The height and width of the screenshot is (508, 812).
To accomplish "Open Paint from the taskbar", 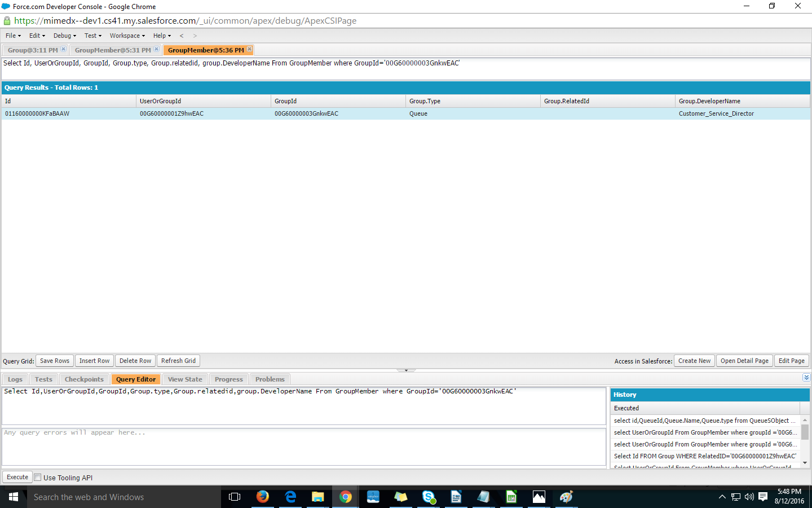I will 567,497.
